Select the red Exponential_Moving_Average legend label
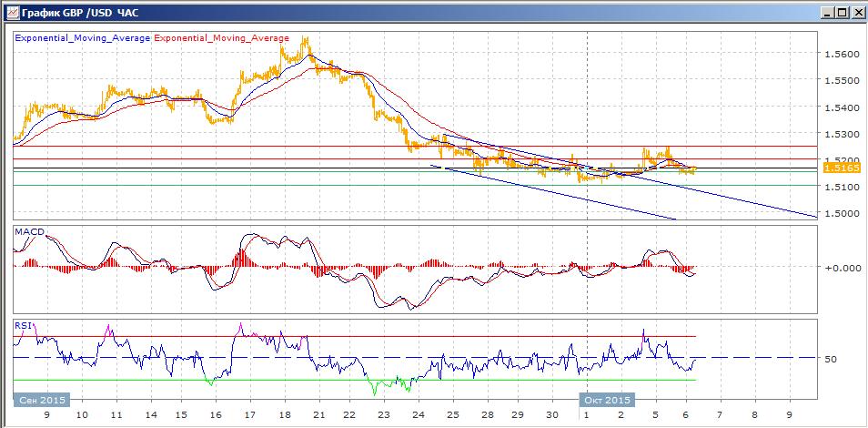The width and height of the screenshot is (868, 428). (x=222, y=38)
